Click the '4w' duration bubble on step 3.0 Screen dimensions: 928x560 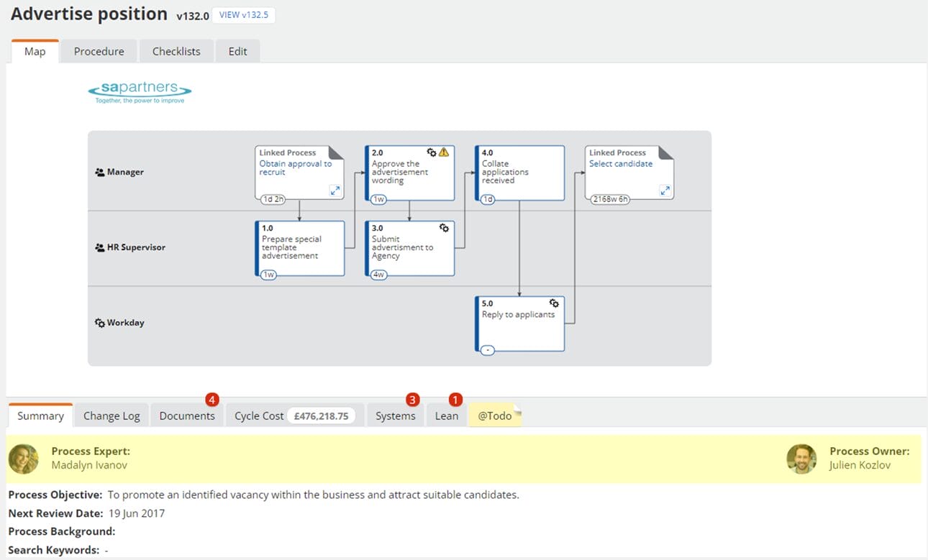pos(378,274)
